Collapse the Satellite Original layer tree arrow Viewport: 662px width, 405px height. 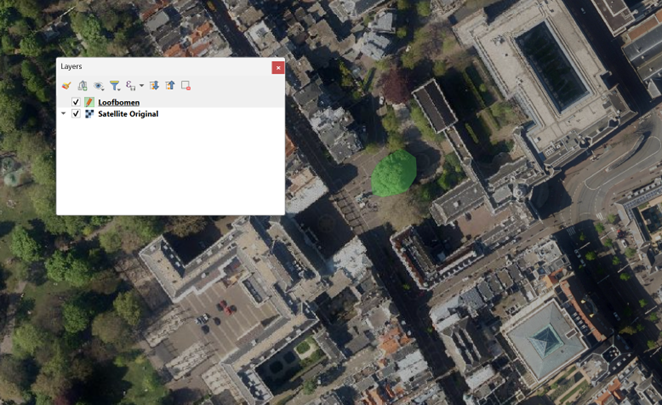pos(64,114)
